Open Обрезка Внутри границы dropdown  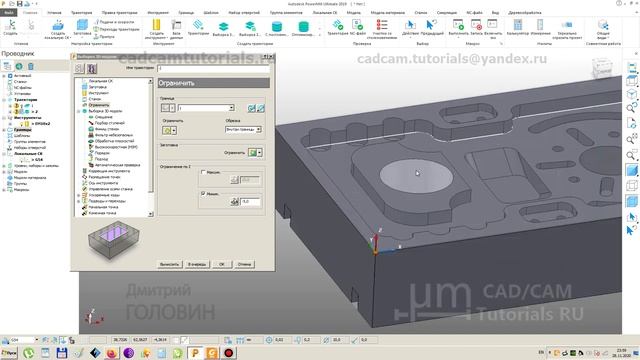tap(243, 129)
